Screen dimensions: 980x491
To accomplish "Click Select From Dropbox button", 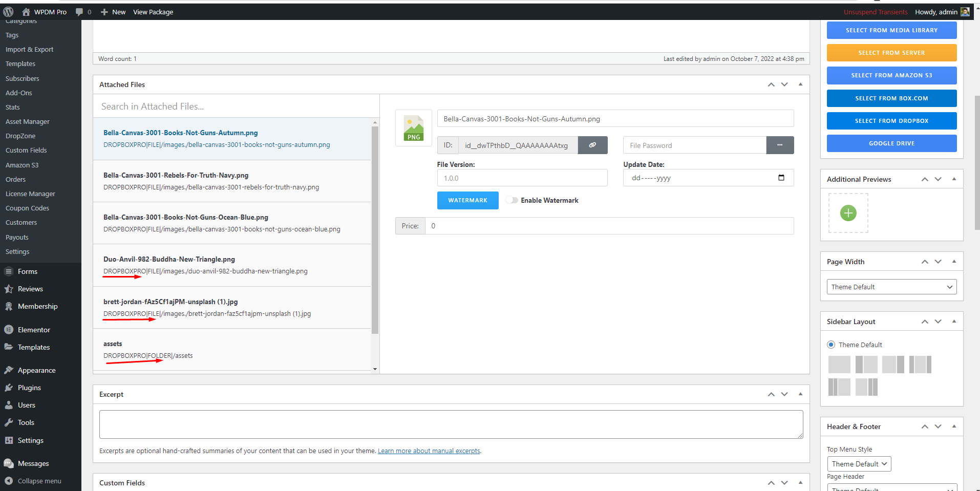I will coord(891,121).
